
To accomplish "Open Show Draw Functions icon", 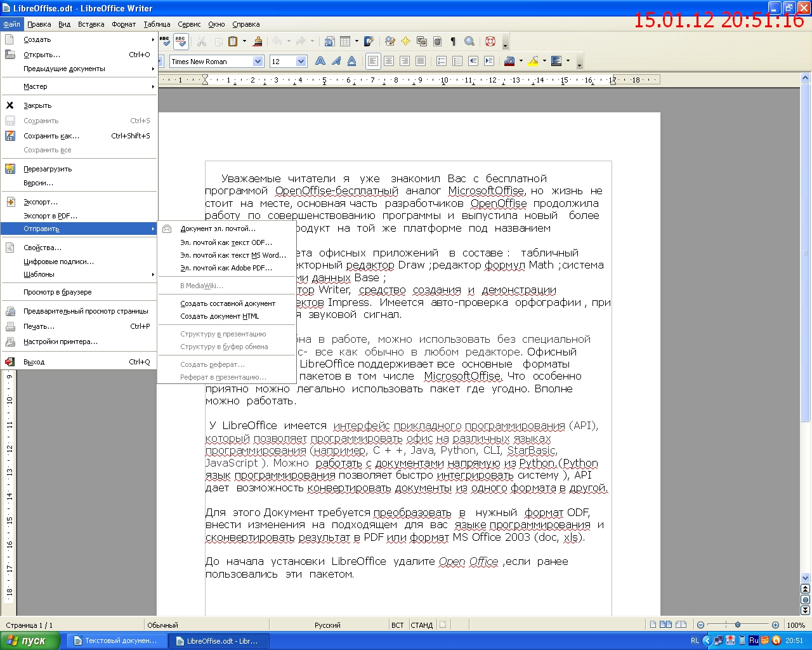I will (x=369, y=41).
